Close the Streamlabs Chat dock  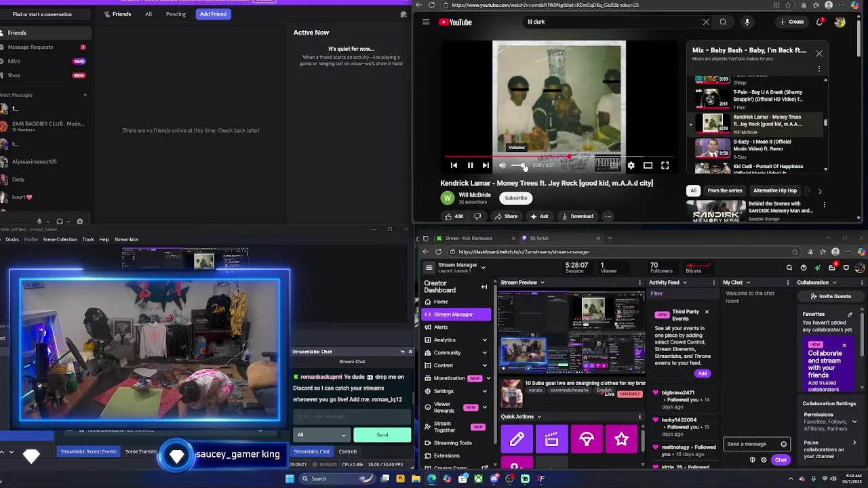(x=410, y=352)
